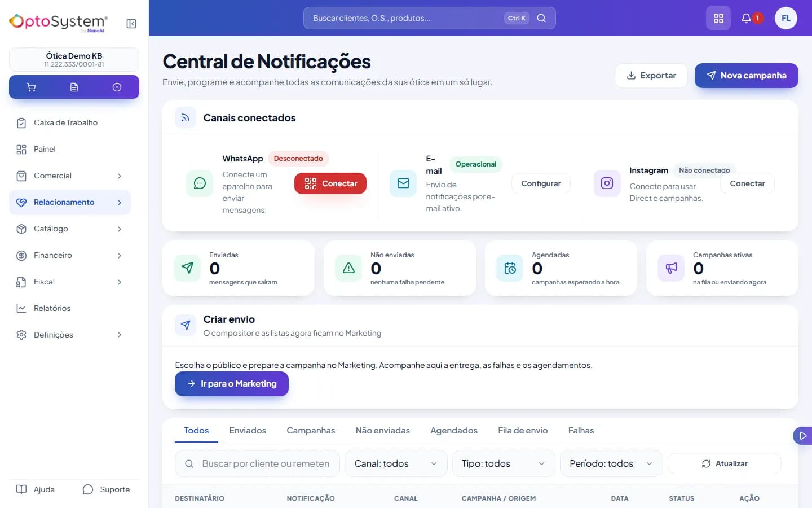Click Conectar for Instagram

[747, 183]
